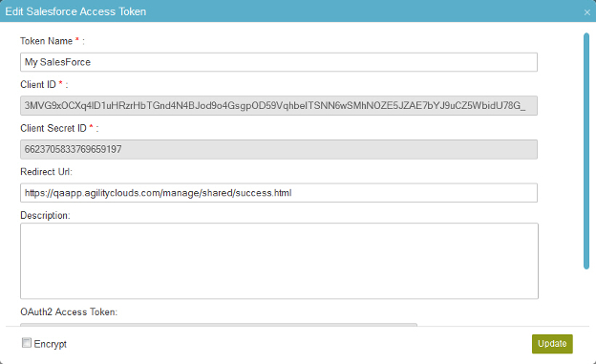Viewport: 596px width, 364px height.
Task: Close the Edit Salesforce Access Token dialog
Action: [x=586, y=12]
